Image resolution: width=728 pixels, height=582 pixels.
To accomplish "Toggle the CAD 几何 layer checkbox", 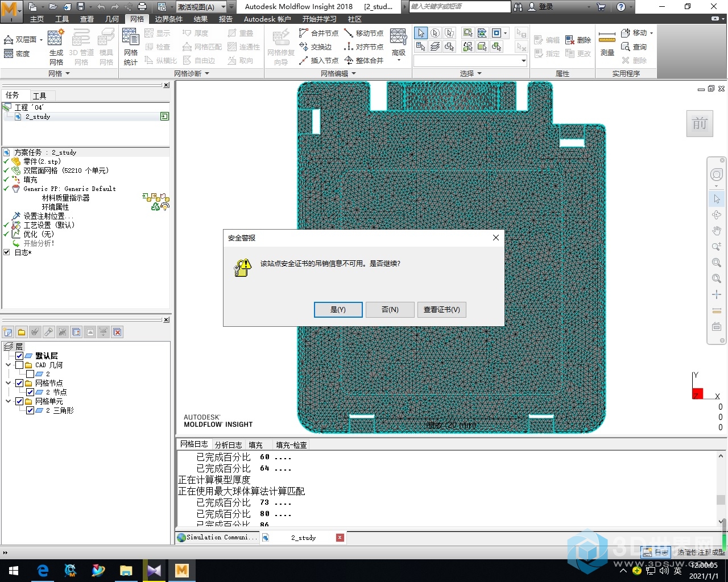I will pyautogui.click(x=19, y=365).
